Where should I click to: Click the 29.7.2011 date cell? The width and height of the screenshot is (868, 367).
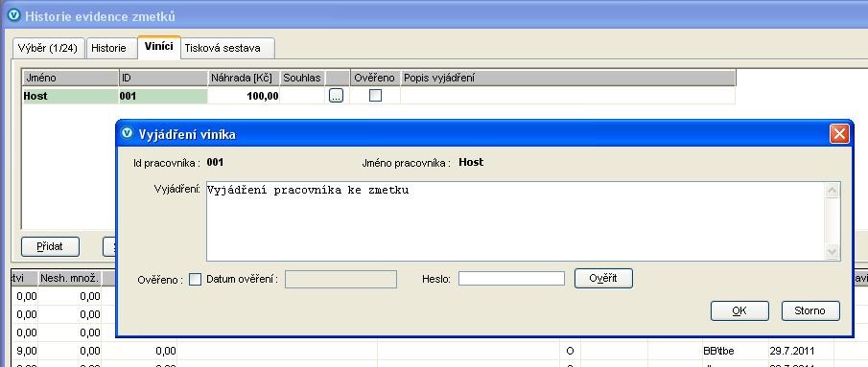point(801,351)
